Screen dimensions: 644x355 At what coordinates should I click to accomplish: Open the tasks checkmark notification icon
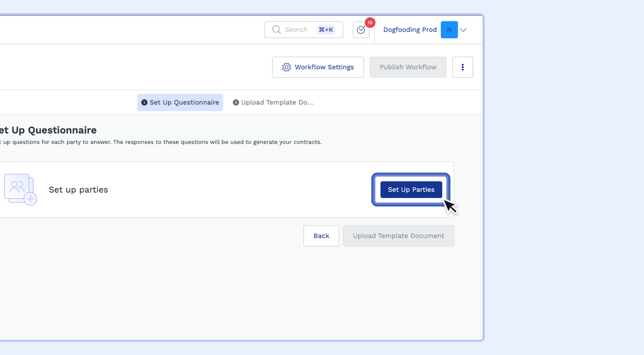(361, 30)
